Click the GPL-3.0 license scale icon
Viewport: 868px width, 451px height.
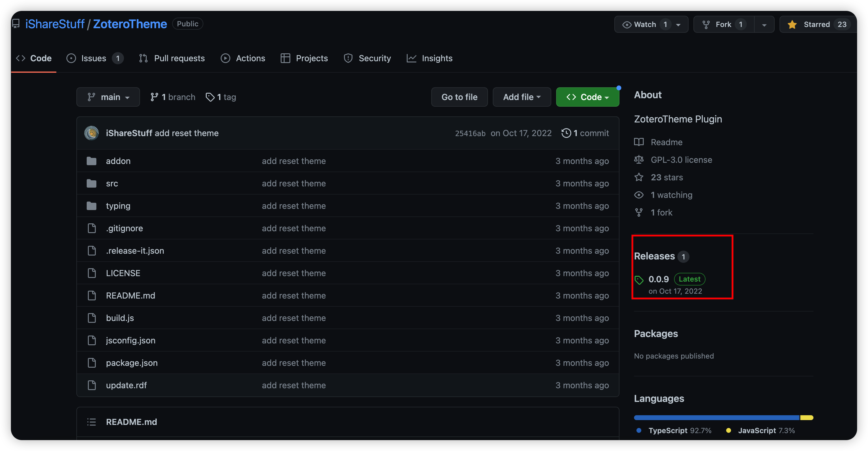(x=639, y=160)
